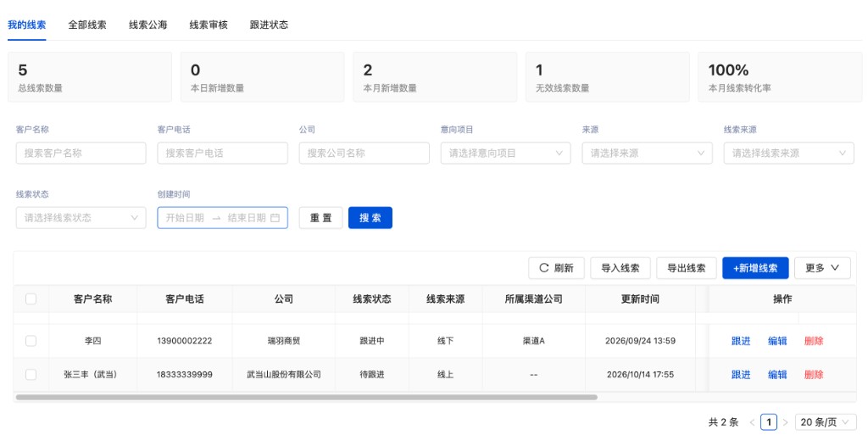Open the 意向项目 dropdown
Image resolution: width=868 pixels, height=441 pixels.
505,153
